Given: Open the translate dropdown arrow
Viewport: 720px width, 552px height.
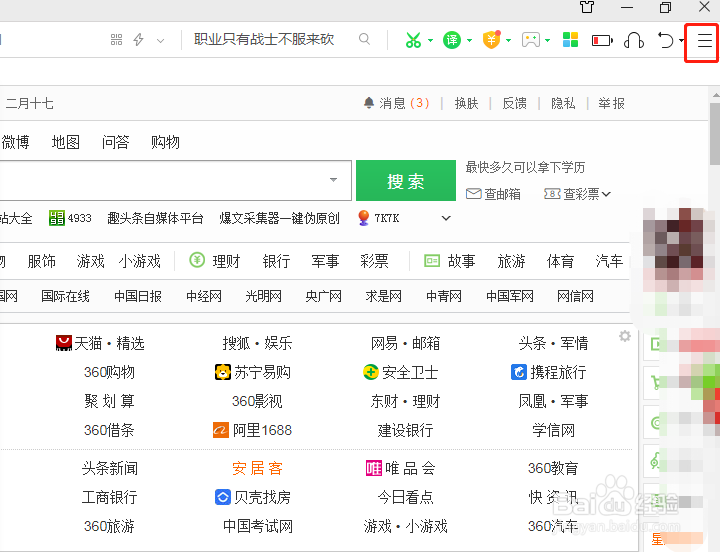Looking at the screenshot, I should pos(469,40).
